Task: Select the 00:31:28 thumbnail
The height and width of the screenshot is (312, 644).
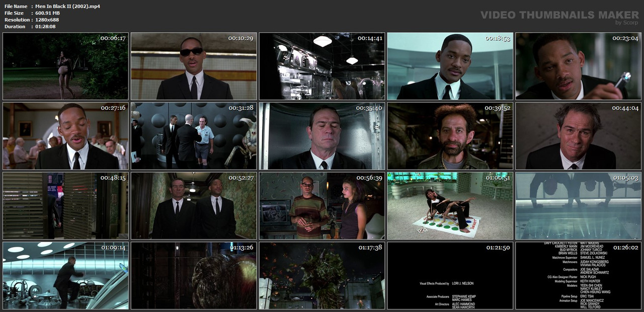Action: [x=194, y=136]
